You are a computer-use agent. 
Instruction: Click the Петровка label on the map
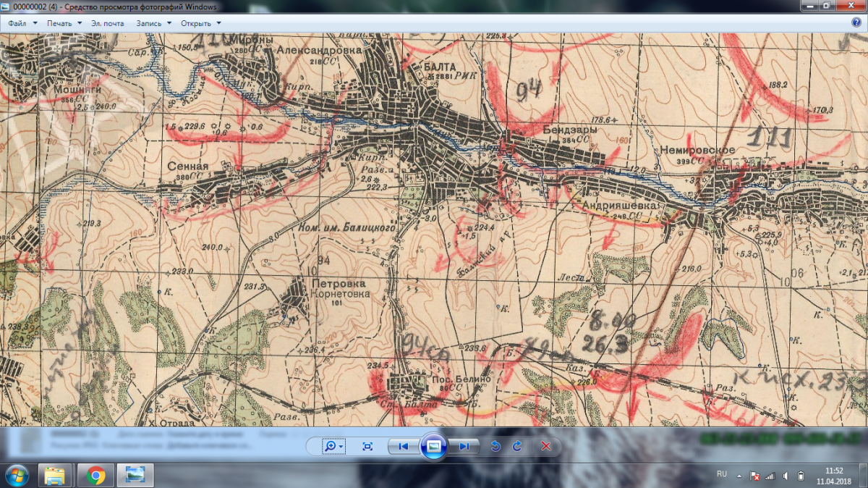click(337, 283)
